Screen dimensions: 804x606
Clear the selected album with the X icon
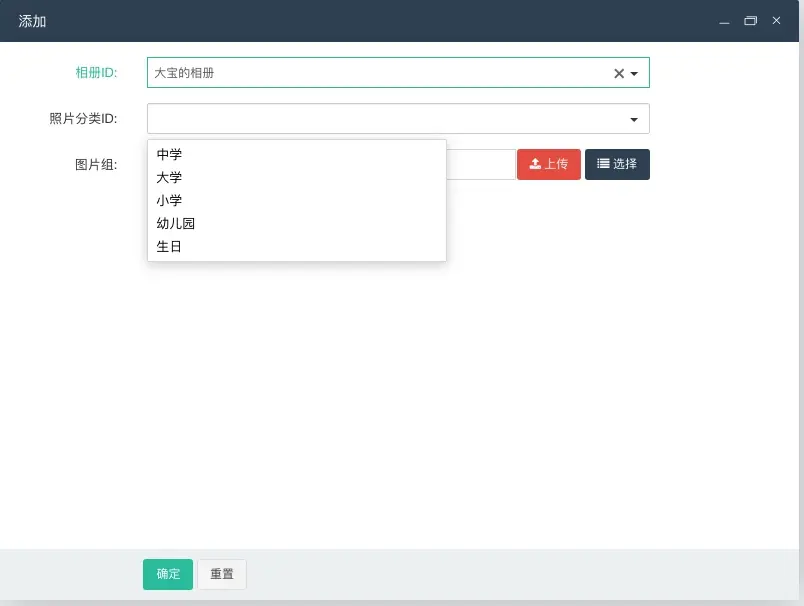click(x=619, y=73)
